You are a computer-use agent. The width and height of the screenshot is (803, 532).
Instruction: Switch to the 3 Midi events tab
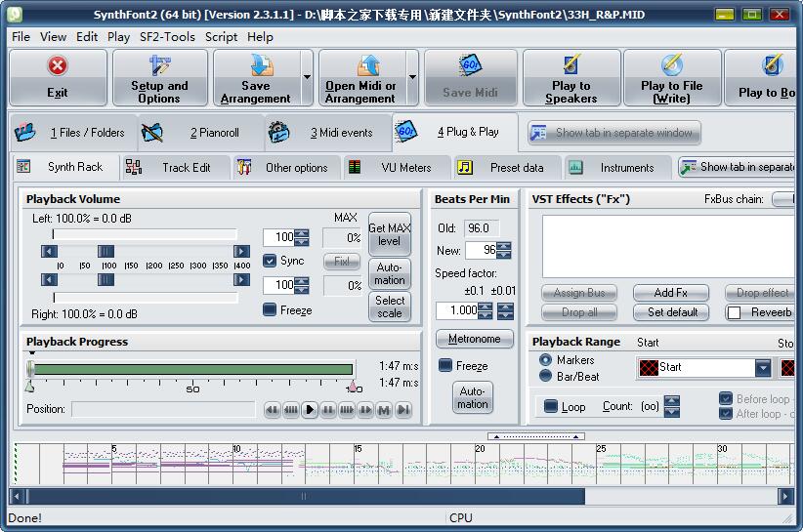click(328, 133)
